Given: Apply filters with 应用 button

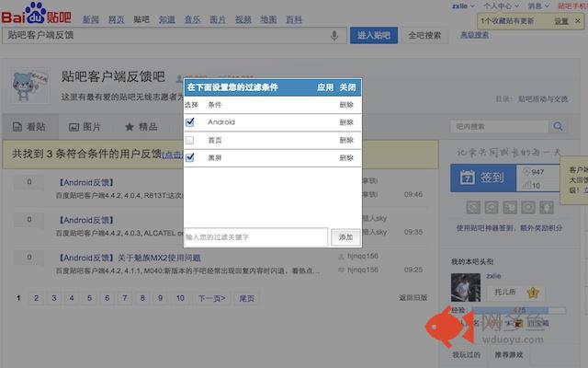Looking at the screenshot, I should pyautogui.click(x=324, y=87).
